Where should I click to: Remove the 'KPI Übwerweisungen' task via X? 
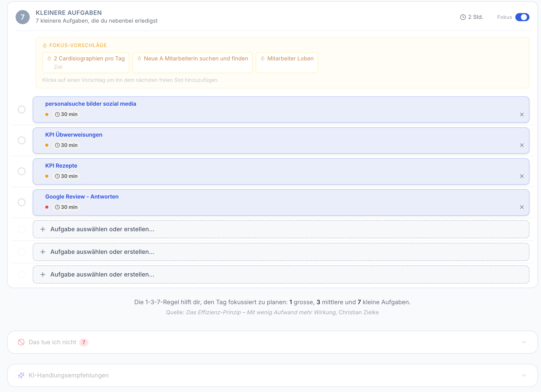522,145
